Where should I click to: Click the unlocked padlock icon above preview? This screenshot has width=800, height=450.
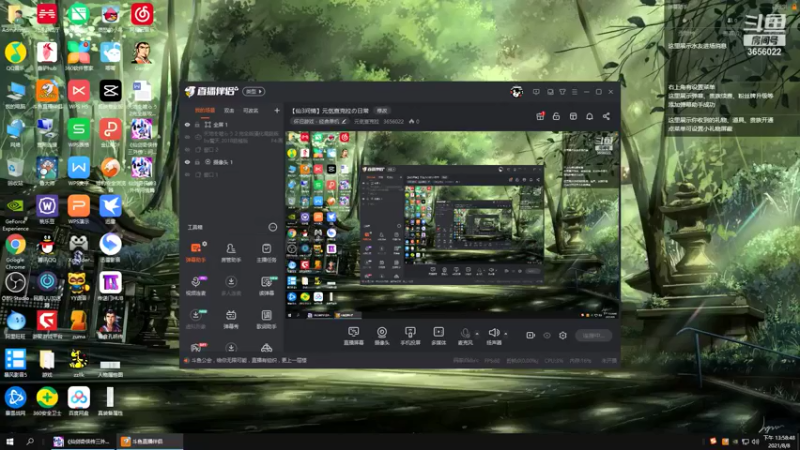coord(556,116)
